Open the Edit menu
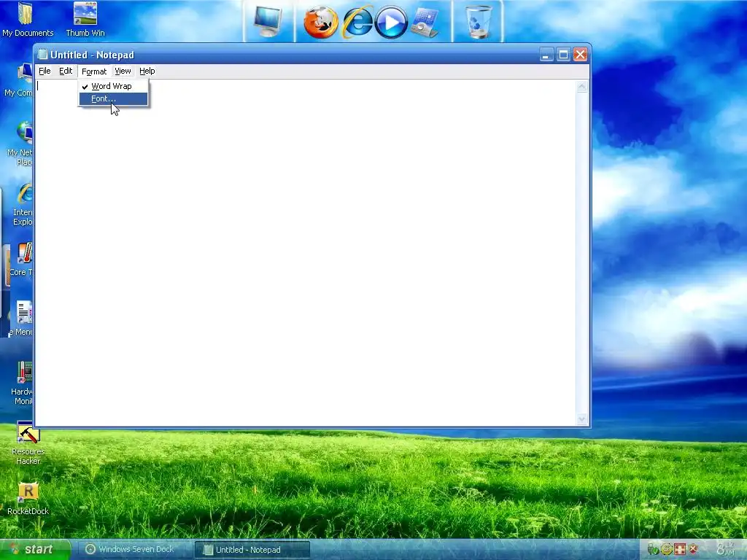The width and height of the screenshot is (747, 560). click(x=66, y=71)
